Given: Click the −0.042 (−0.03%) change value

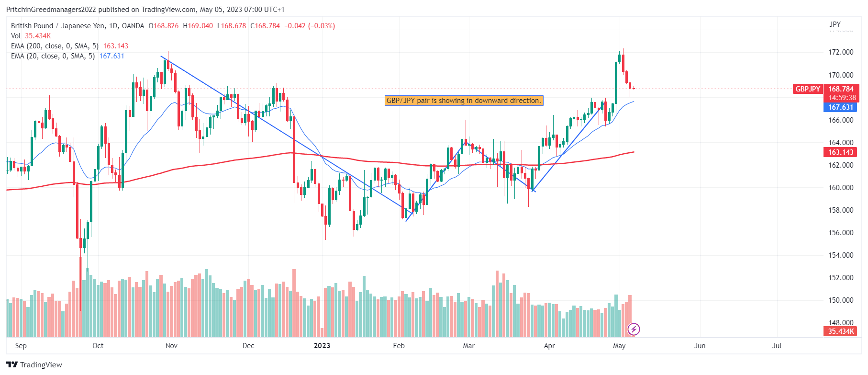Looking at the screenshot, I should pos(310,26).
